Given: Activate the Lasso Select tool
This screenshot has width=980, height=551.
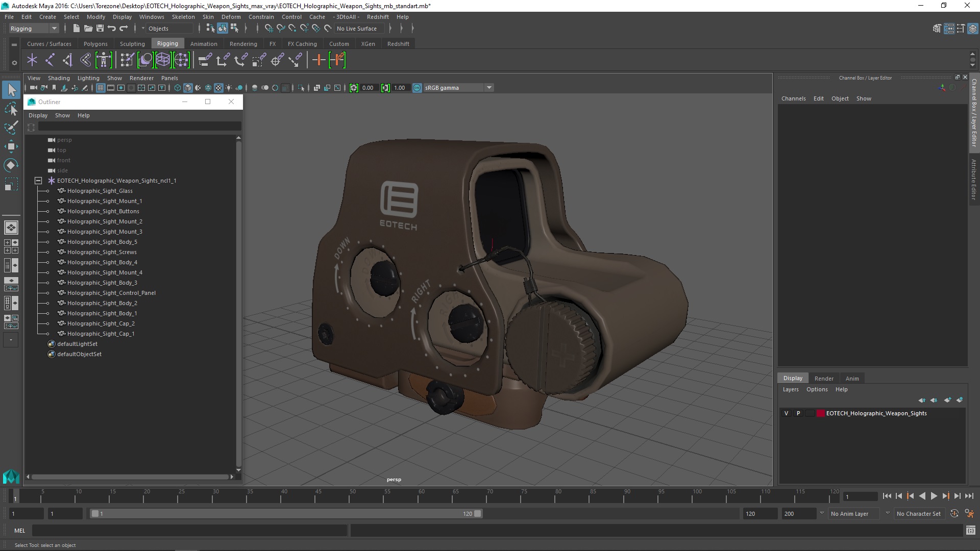Looking at the screenshot, I should [x=11, y=109].
